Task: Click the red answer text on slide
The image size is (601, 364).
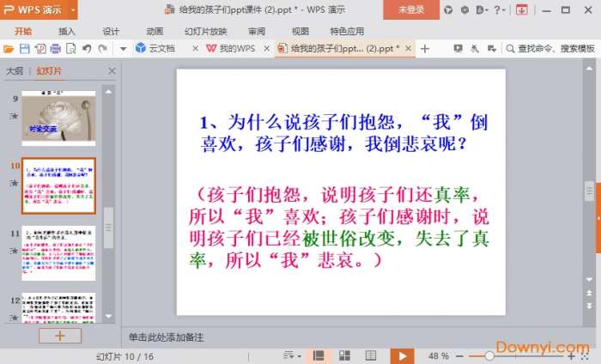Action: [339, 227]
